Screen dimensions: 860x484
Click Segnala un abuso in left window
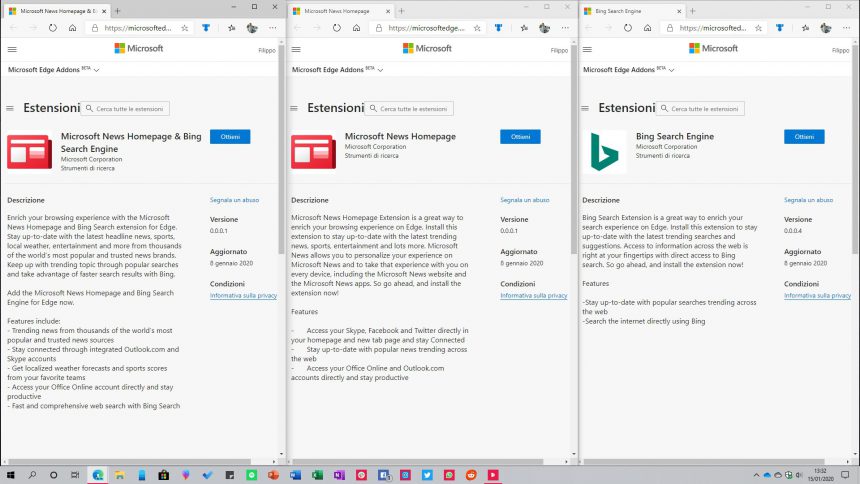tap(234, 200)
